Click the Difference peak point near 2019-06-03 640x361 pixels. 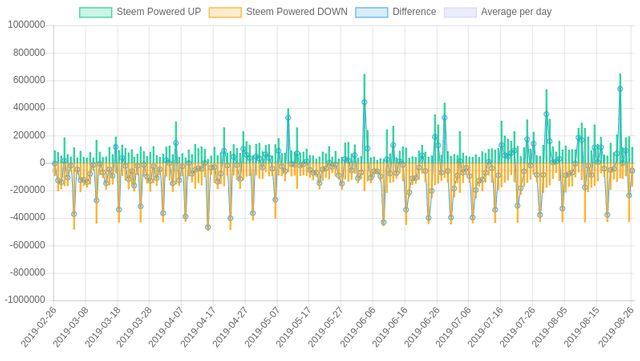[x=364, y=102]
